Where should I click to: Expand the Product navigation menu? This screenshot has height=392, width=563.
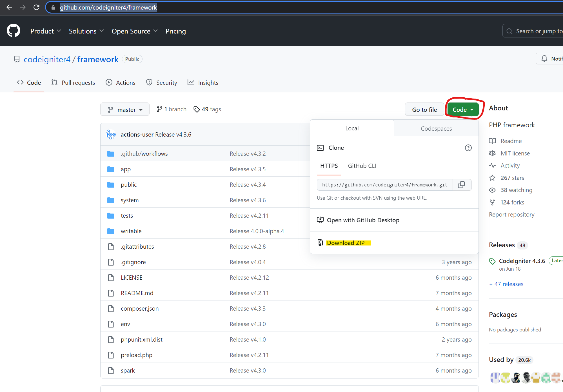click(x=46, y=31)
